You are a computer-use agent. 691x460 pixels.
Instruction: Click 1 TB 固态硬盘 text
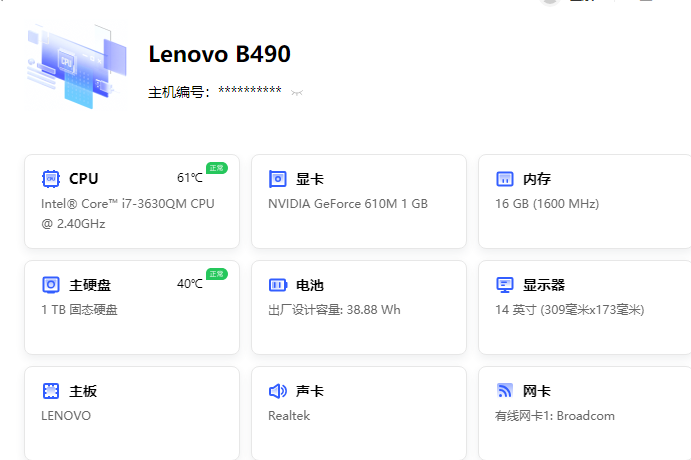[x=79, y=310]
